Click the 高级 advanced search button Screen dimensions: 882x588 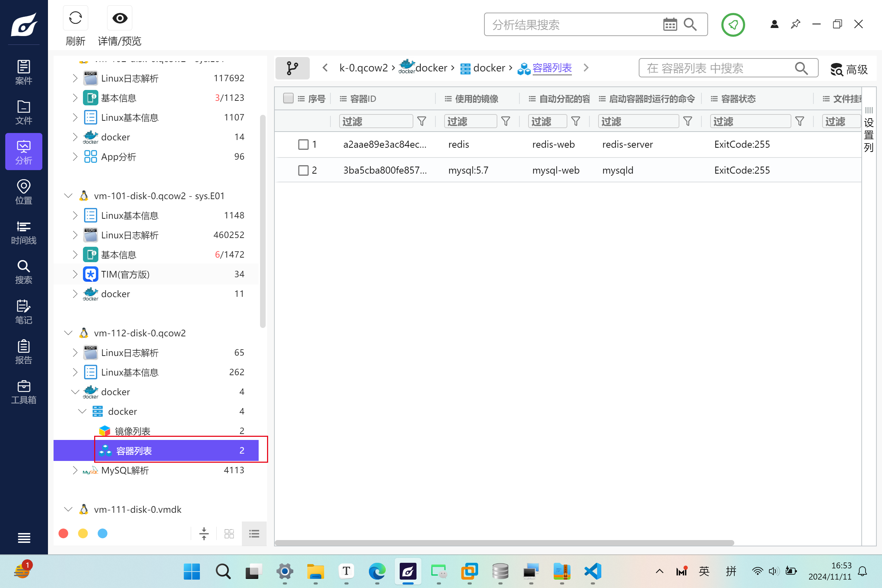(848, 69)
